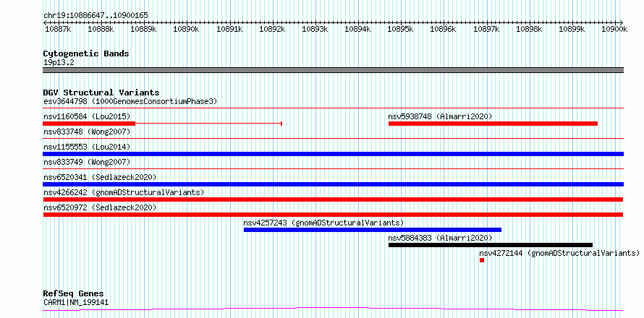
Task: Click the 19p13.2 band label
Action: pyautogui.click(x=59, y=63)
